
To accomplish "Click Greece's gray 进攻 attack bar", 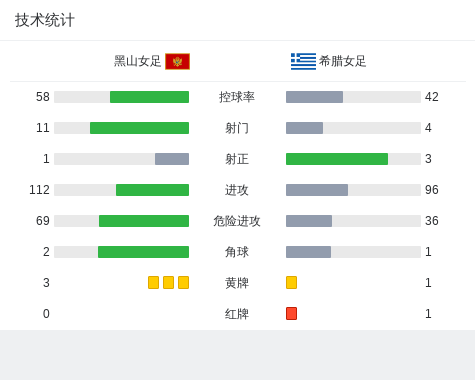I will (x=317, y=190).
